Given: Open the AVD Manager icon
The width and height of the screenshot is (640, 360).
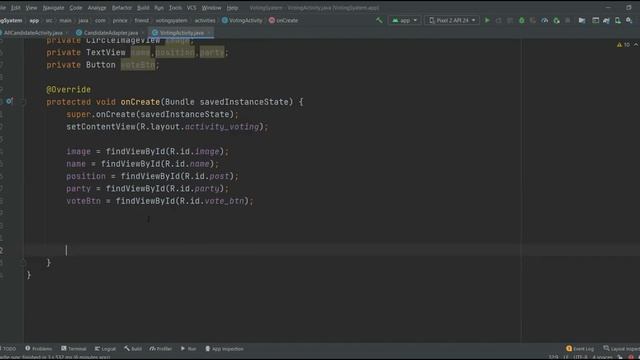Looking at the screenshot, I should (618, 20).
